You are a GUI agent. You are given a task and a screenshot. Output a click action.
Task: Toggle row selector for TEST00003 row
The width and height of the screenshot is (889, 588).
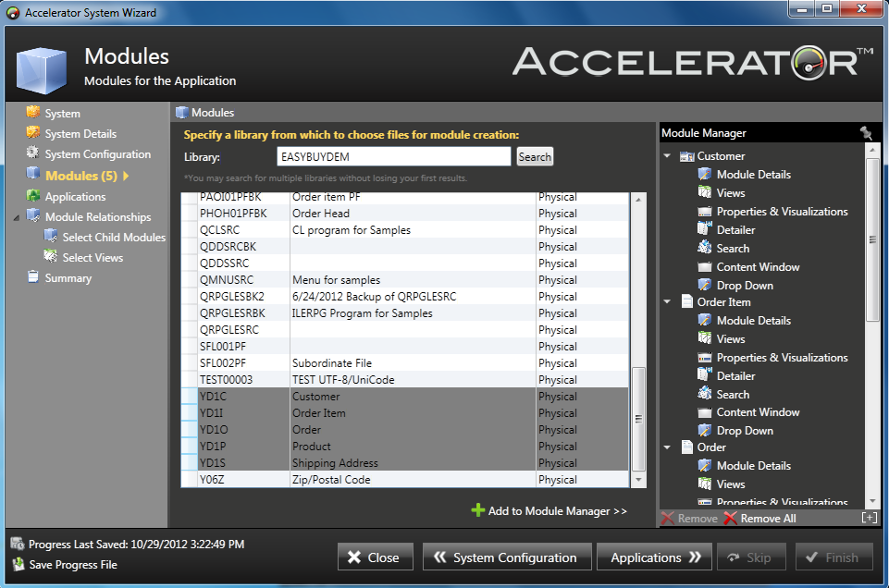click(190, 379)
